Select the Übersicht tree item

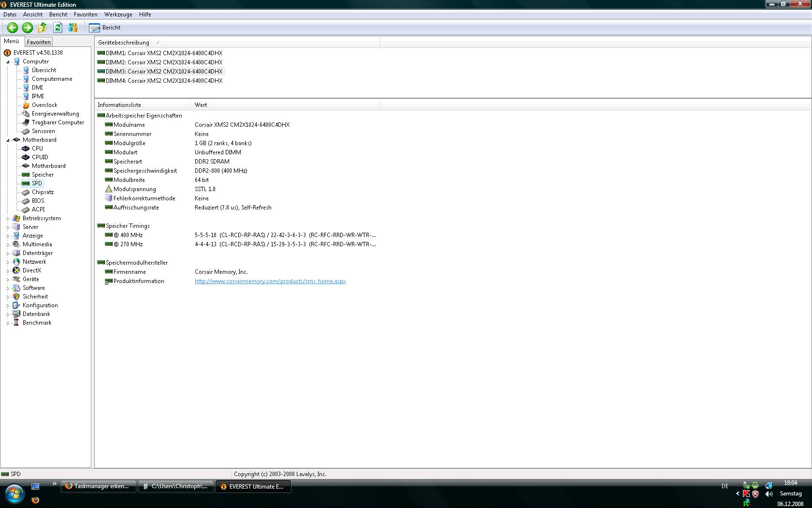click(43, 70)
